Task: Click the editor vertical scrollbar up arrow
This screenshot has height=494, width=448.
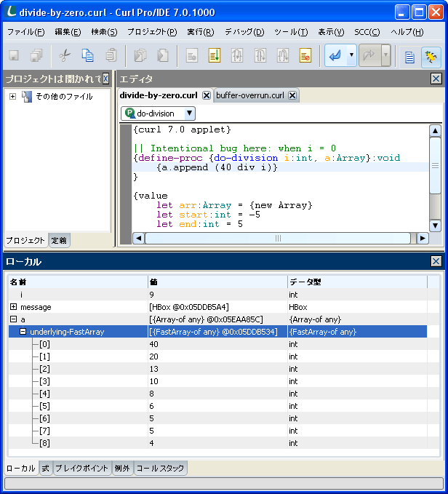Action: pyautogui.click(x=435, y=130)
